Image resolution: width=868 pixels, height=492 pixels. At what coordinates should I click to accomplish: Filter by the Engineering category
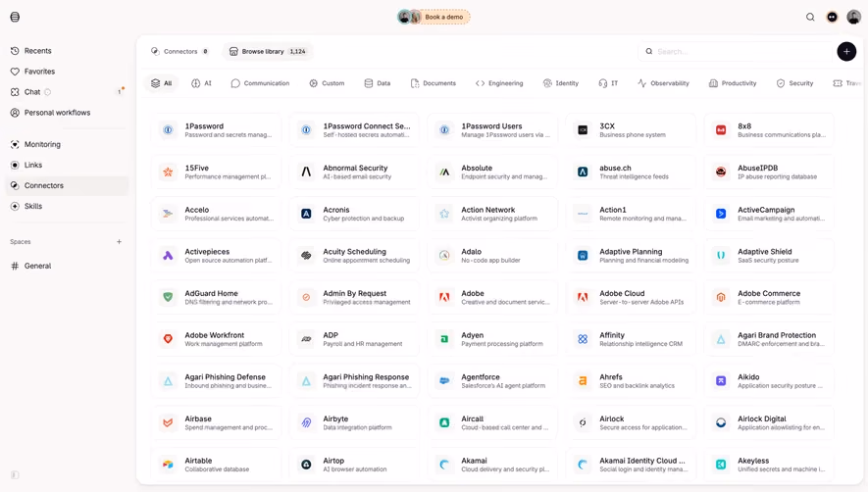click(x=499, y=83)
